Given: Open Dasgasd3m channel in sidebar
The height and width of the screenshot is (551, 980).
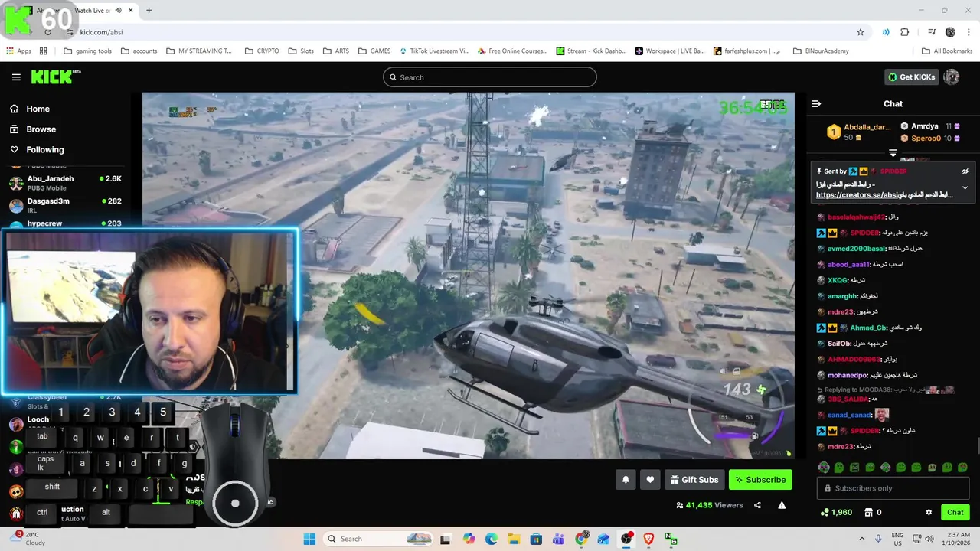Looking at the screenshot, I should point(65,205).
